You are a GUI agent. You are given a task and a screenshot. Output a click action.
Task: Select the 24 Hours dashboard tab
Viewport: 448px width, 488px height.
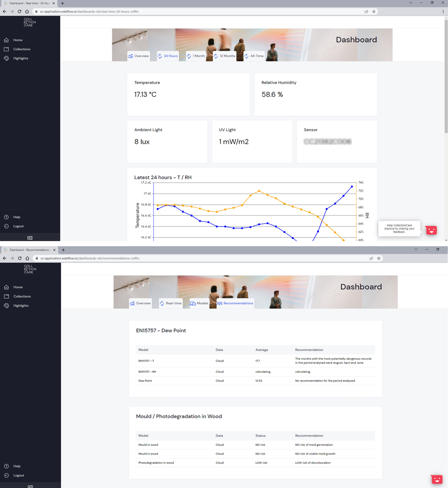(x=168, y=56)
